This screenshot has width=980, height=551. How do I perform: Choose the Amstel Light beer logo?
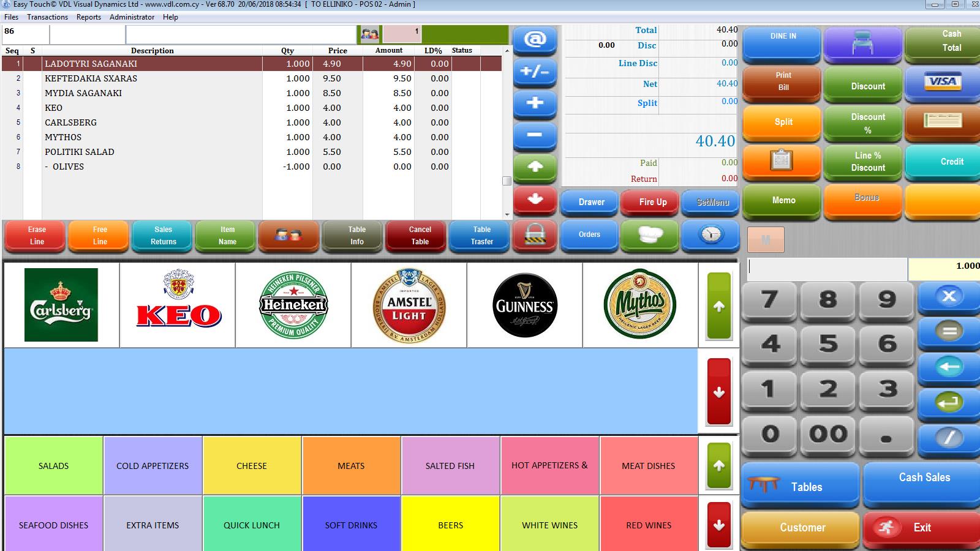pyautogui.click(x=409, y=305)
